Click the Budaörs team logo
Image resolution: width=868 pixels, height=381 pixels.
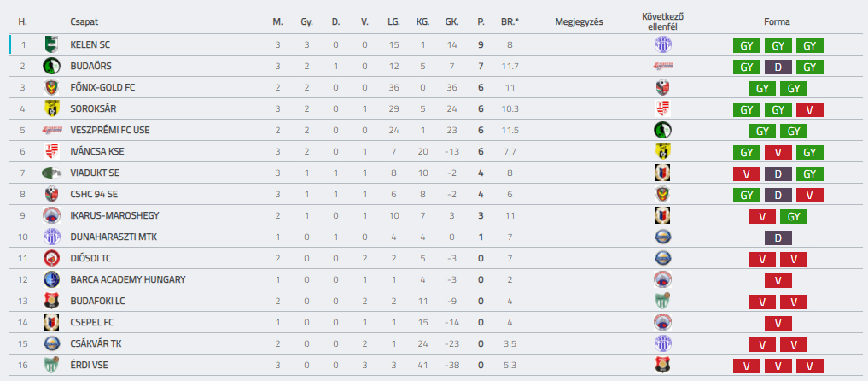point(51,66)
